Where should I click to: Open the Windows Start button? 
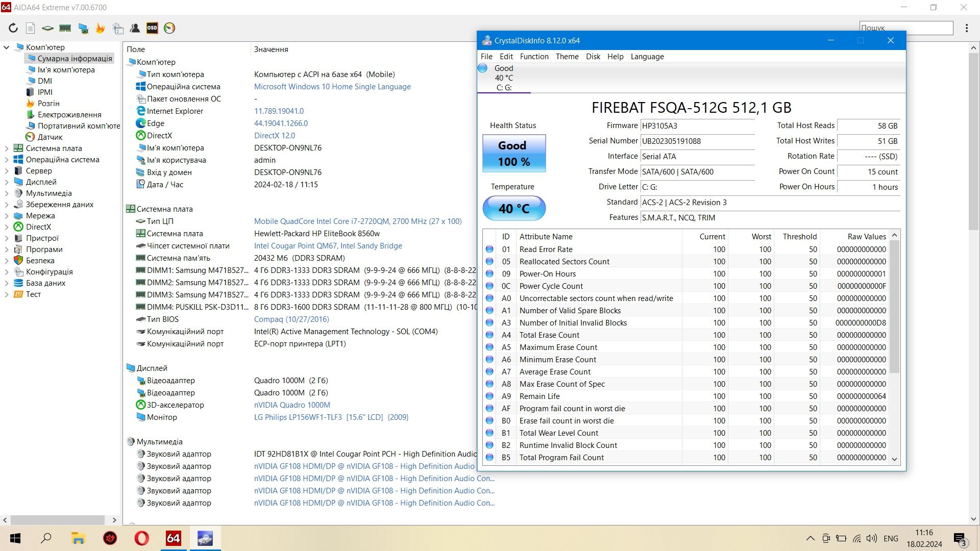[x=15, y=538]
